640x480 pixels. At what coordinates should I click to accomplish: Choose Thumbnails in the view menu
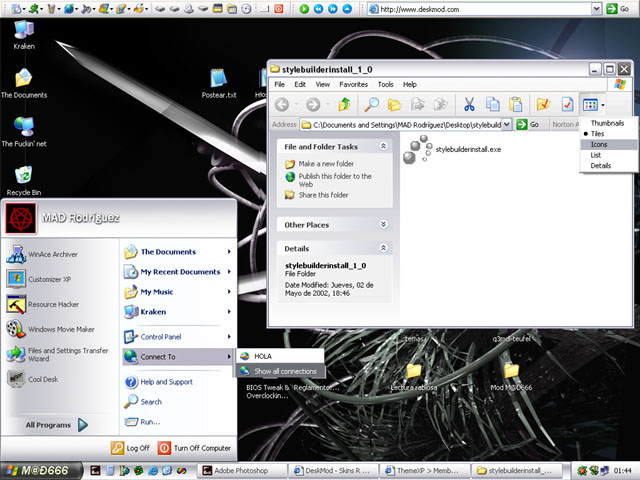[x=607, y=123]
